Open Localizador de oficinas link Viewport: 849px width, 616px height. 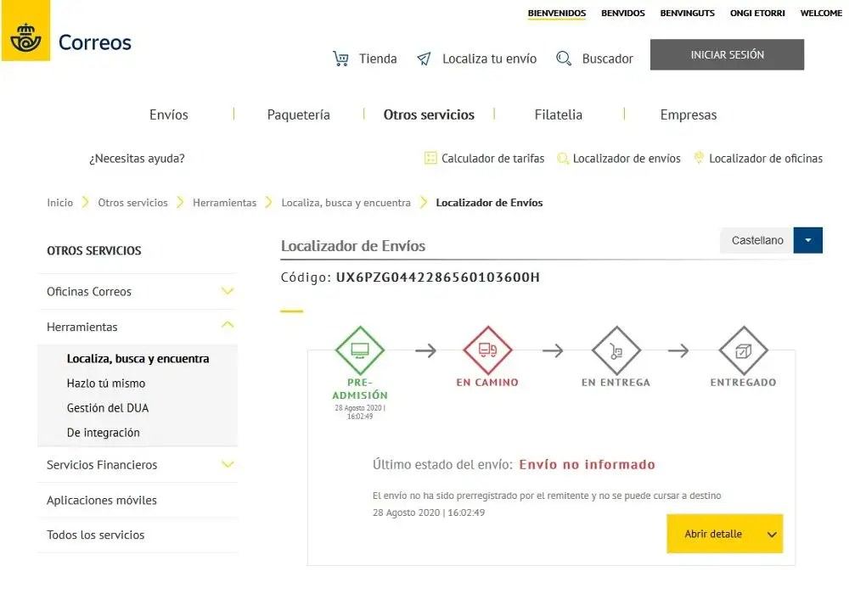[766, 158]
